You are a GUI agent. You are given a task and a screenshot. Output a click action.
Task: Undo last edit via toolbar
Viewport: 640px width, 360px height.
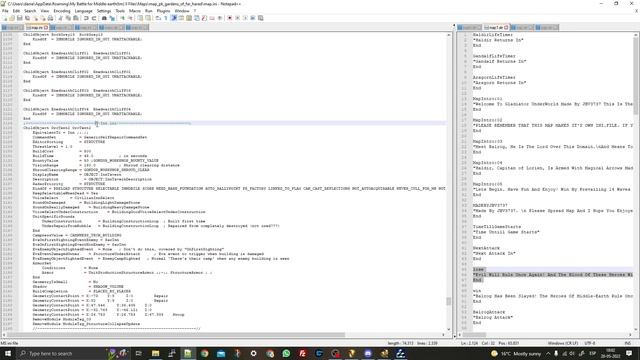coord(86,18)
